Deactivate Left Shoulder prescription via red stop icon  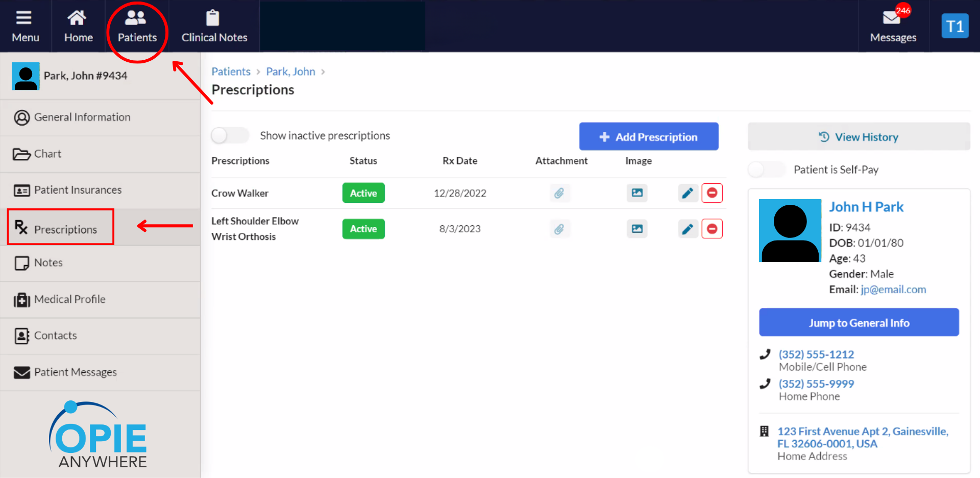click(x=712, y=229)
